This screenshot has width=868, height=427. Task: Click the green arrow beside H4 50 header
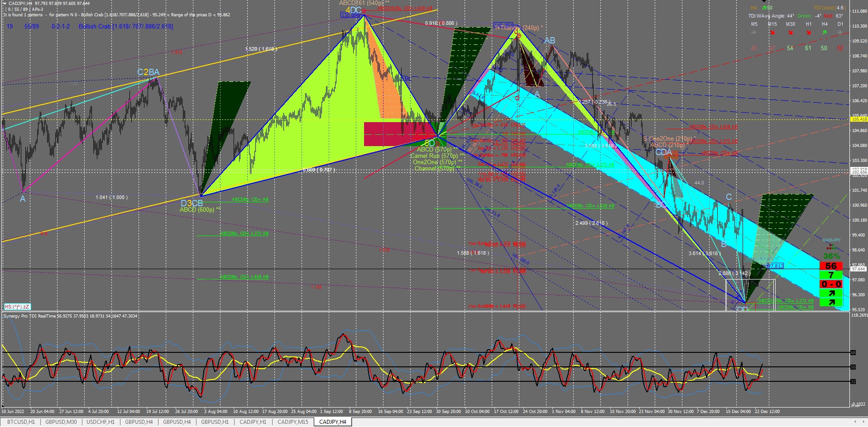coord(764,8)
